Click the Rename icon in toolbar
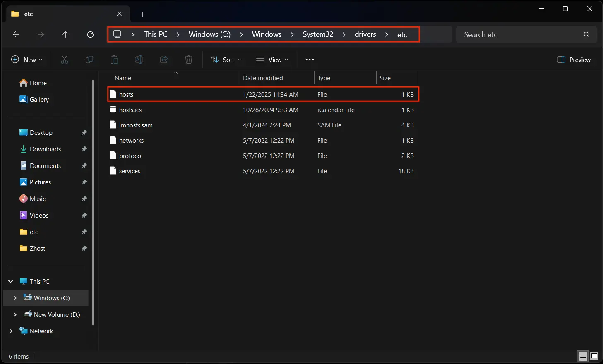The image size is (603, 364). coord(139,60)
